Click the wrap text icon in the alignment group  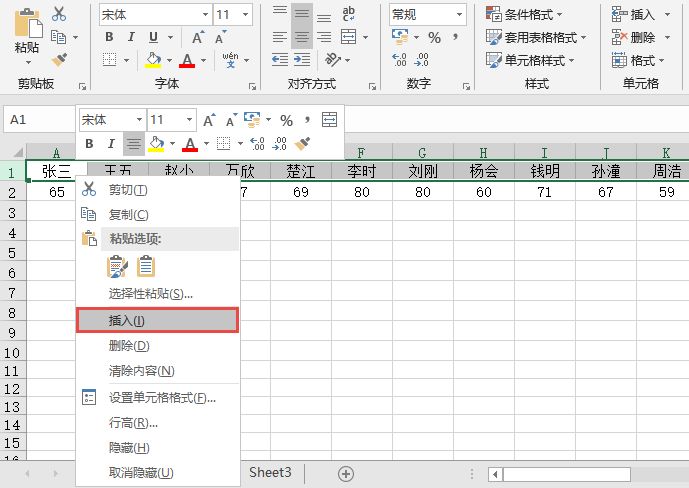tap(349, 14)
